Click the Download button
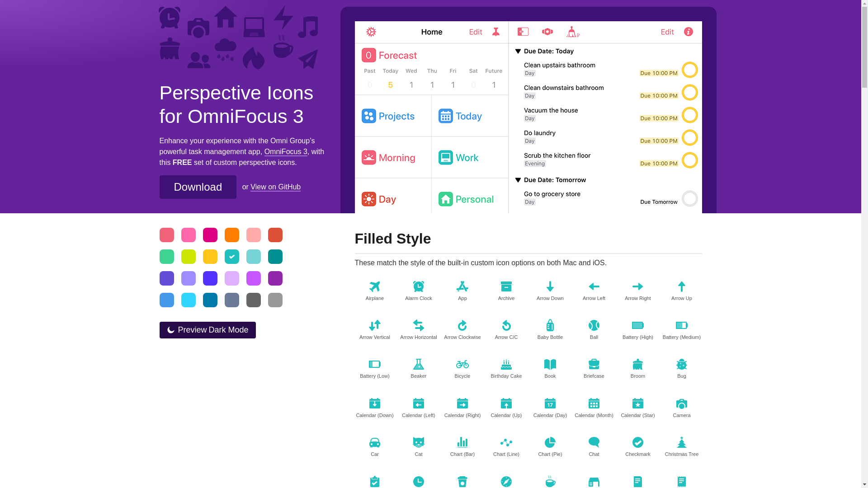 coord(198,187)
